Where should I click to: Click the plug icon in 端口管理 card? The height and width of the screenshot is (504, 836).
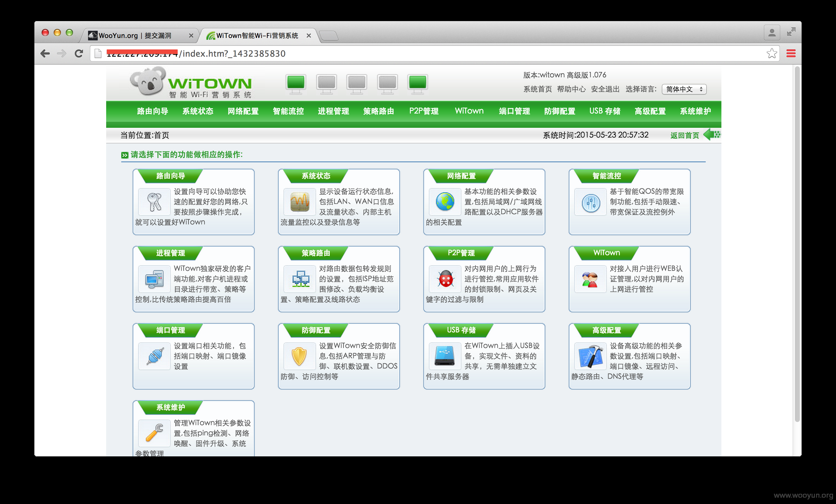154,356
